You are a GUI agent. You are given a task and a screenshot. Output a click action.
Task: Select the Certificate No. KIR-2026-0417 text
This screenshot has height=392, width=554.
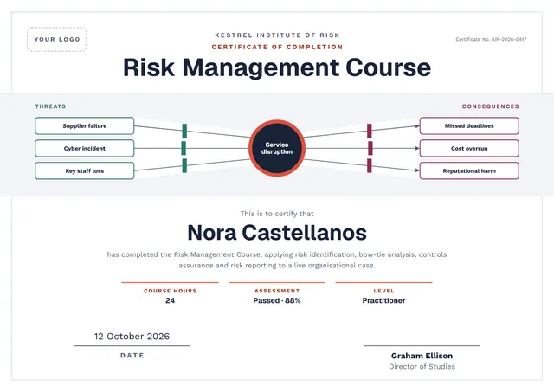pos(491,39)
